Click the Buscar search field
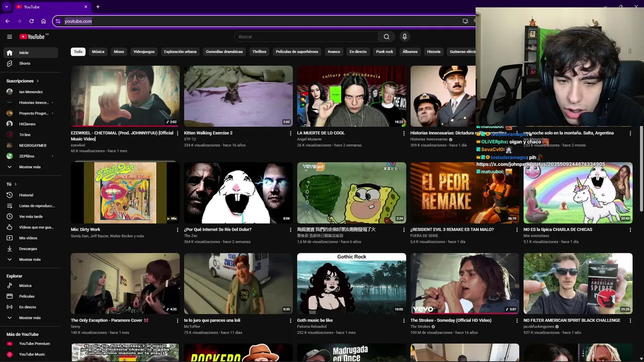 [x=306, y=37]
